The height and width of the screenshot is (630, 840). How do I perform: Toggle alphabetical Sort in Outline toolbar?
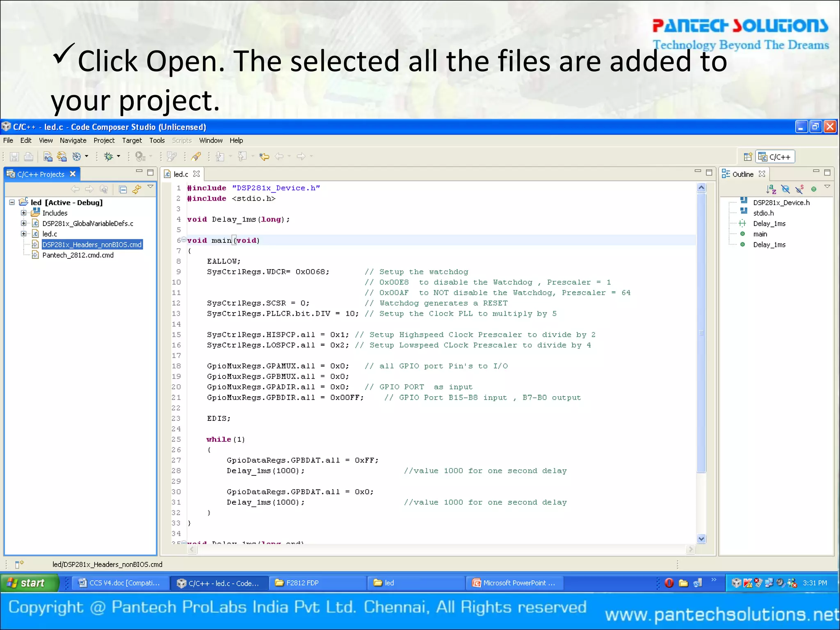pyautogui.click(x=771, y=189)
